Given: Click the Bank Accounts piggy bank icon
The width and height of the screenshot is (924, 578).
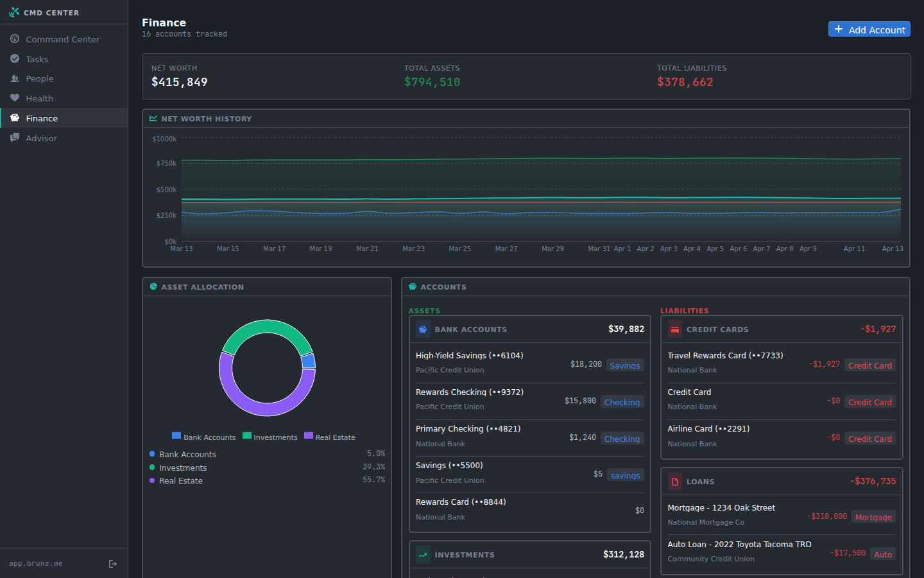Looking at the screenshot, I should click(x=423, y=329).
